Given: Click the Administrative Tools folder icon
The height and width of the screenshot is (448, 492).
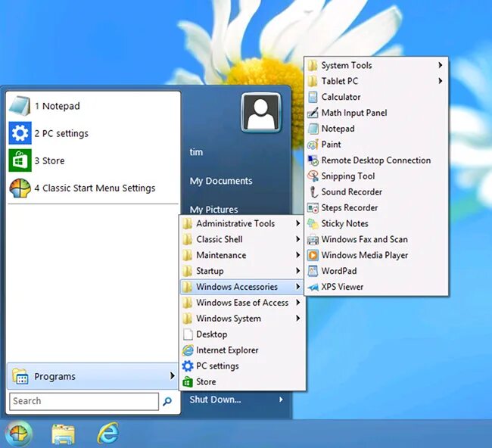Looking at the screenshot, I should pyautogui.click(x=188, y=223).
